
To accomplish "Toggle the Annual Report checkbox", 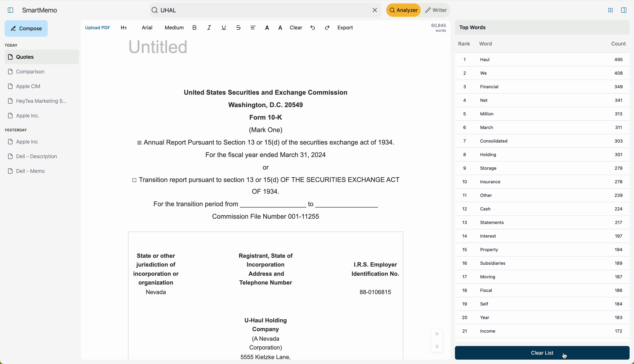I will (139, 143).
